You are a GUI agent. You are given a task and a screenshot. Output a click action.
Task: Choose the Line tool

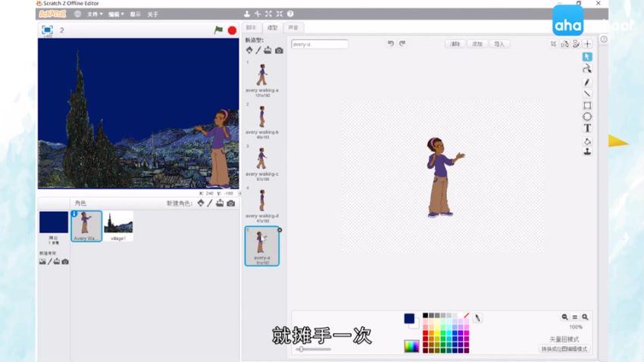(587, 94)
